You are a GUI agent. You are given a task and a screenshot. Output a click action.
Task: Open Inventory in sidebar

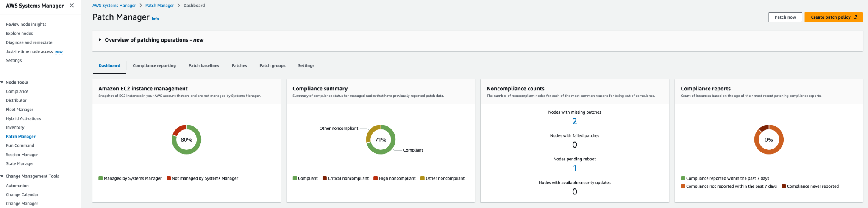tap(15, 127)
